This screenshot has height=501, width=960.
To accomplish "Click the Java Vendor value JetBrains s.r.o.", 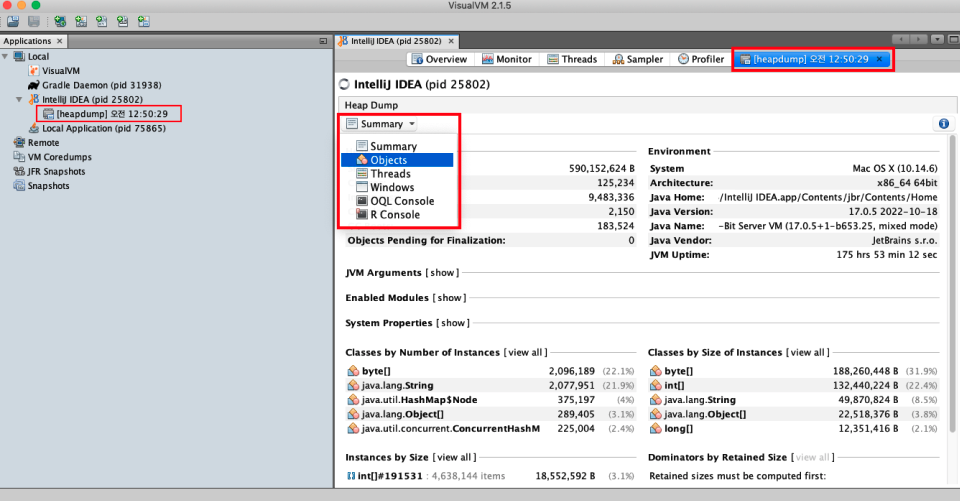I will pyautogui.click(x=904, y=241).
